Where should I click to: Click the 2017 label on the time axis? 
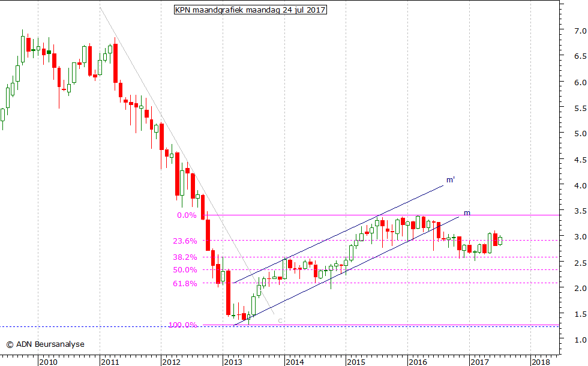[x=479, y=362]
